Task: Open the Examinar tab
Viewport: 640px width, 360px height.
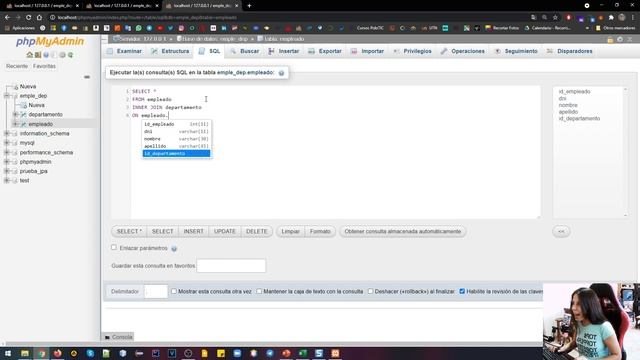Action: (124, 51)
